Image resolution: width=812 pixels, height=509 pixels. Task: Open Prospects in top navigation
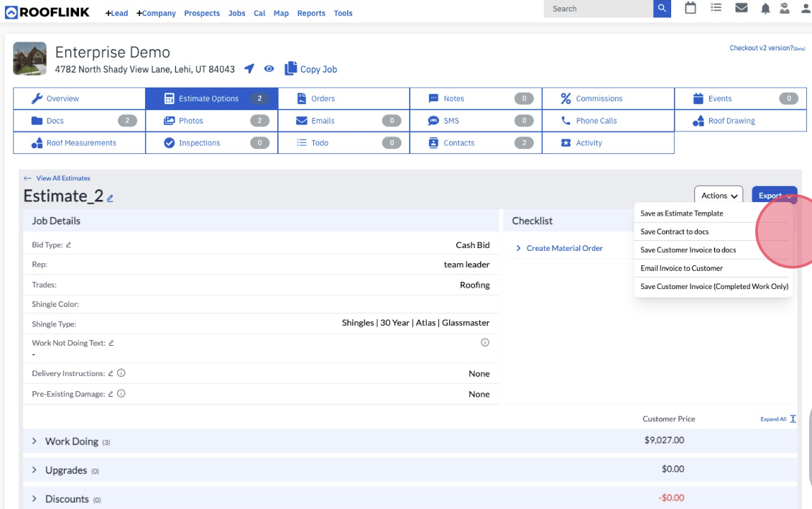point(202,13)
